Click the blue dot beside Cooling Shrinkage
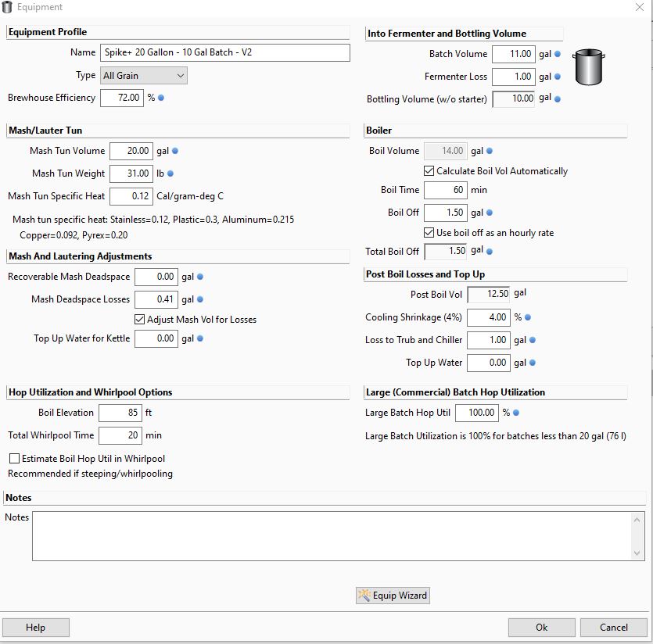 [x=528, y=317]
